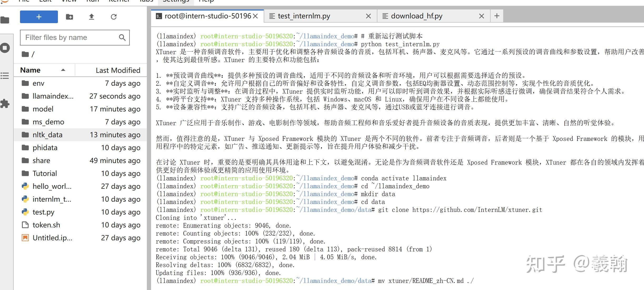This screenshot has width=644, height=290.
Task: Open the file browser sidebar panel
Action: 5,20
